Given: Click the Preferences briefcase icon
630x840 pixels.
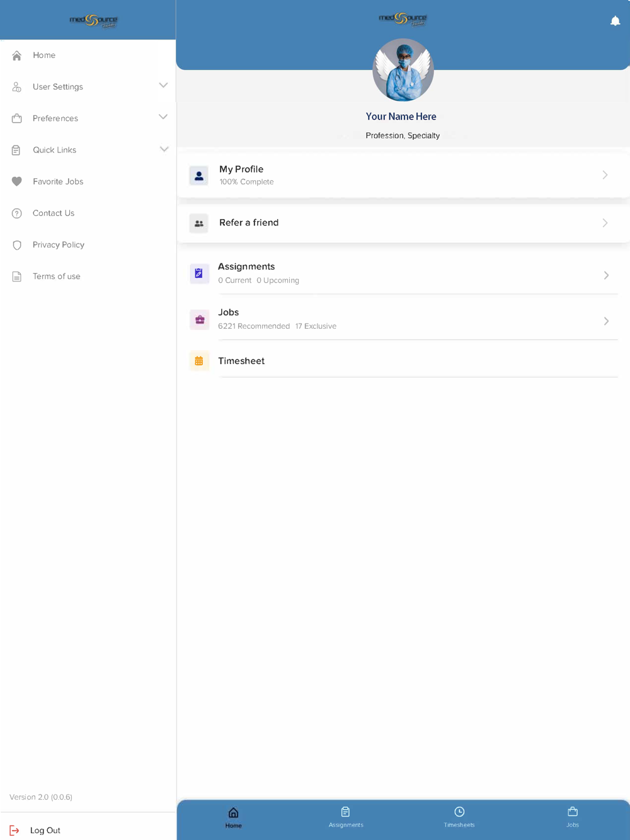Looking at the screenshot, I should click(x=17, y=118).
